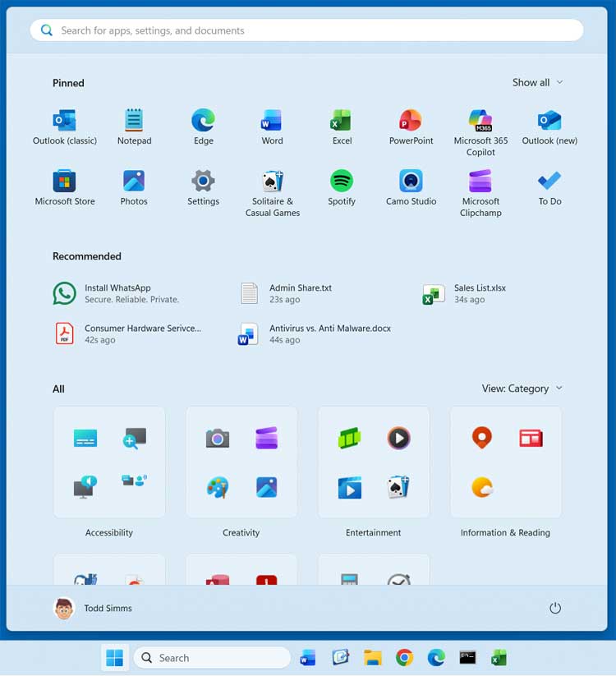Open the pinned Edge browser
616x676 pixels.
click(x=204, y=127)
